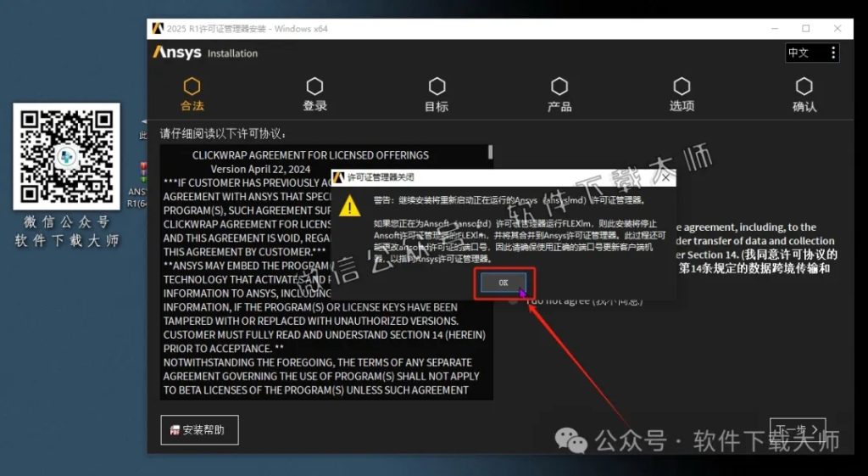
Task: Click the 'Version April 22, 2024' line
Action: tap(260, 169)
